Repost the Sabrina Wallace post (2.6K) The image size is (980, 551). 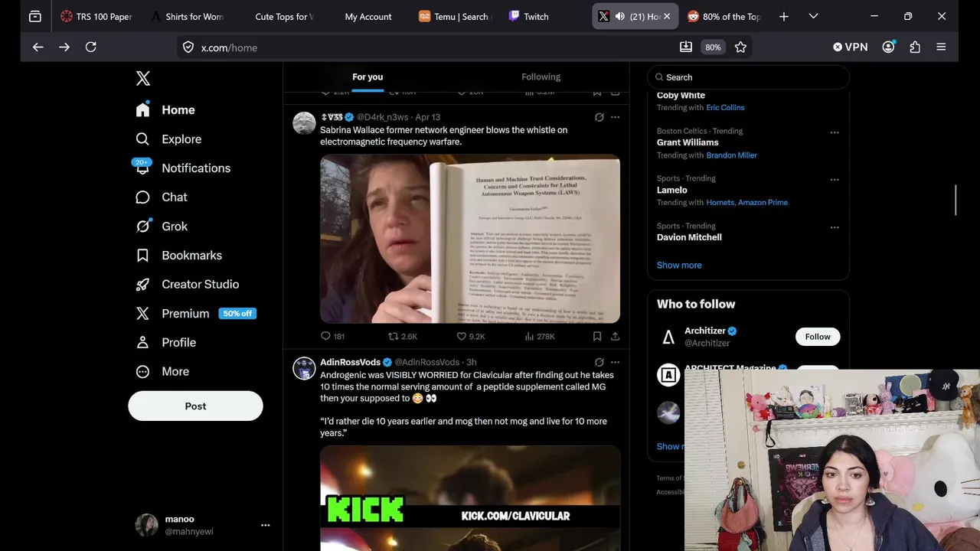pyautogui.click(x=403, y=336)
